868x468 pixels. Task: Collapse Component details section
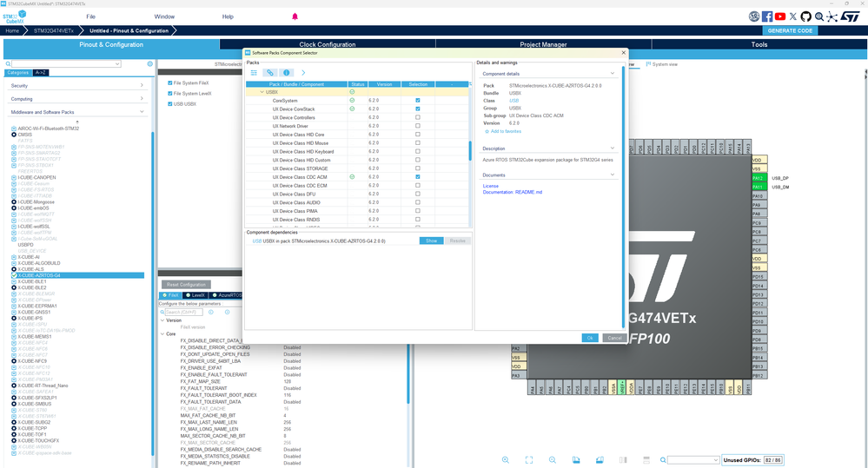[613, 74]
